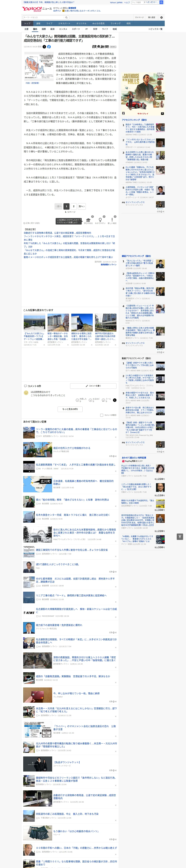
Task: Select the ランキング tab
Action: pos(115,24)
